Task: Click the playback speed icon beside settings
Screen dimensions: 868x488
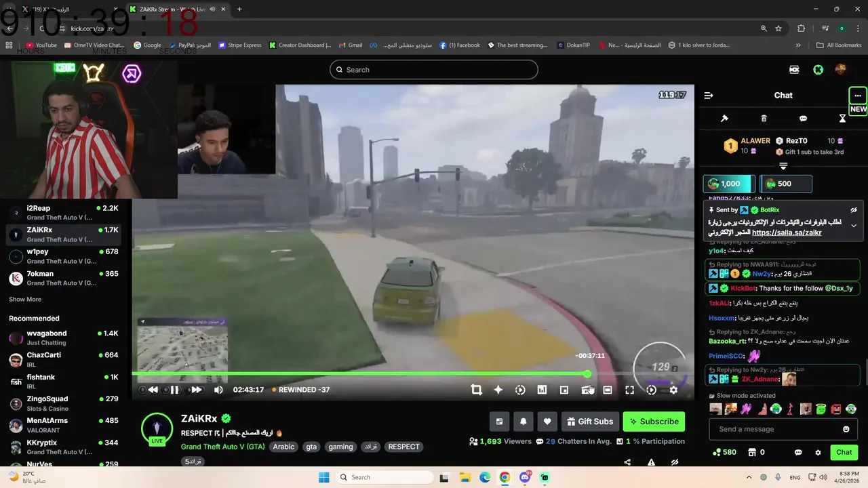Action: [x=651, y=390]
